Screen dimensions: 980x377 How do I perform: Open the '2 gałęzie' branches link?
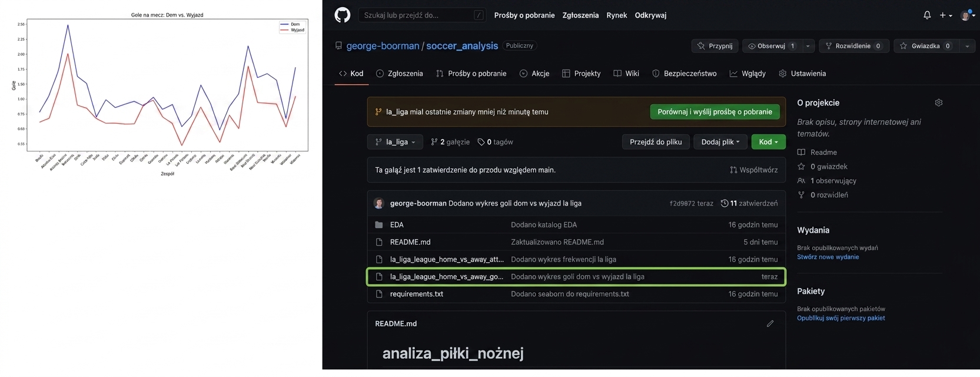[450, 142]
